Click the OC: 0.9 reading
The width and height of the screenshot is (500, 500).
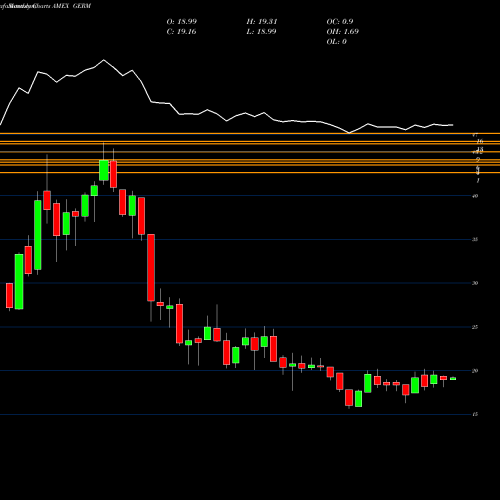340,22
